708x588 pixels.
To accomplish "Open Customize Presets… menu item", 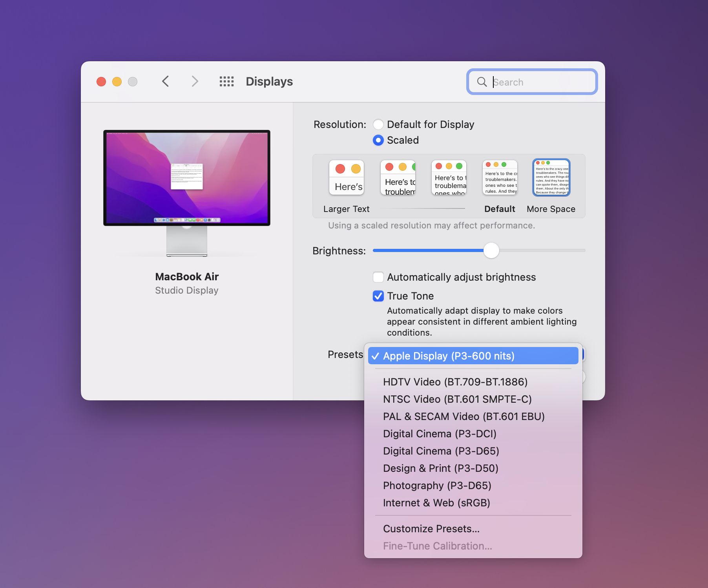I will pyautogui.click(x=473, y=528).
